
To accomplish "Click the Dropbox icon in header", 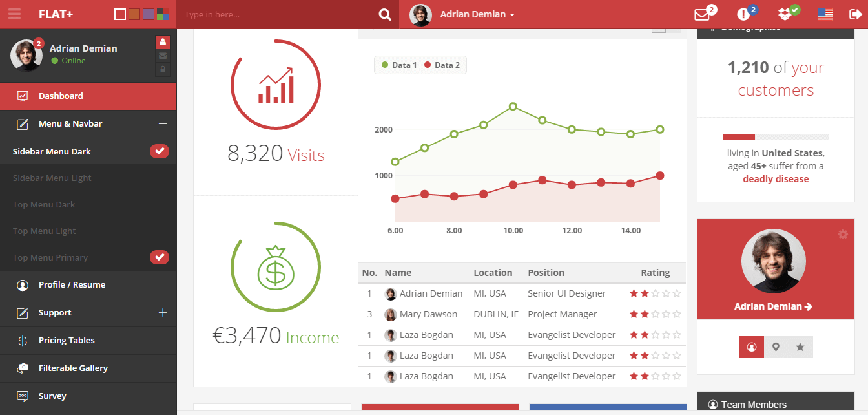I will click(x=785, y=14).
